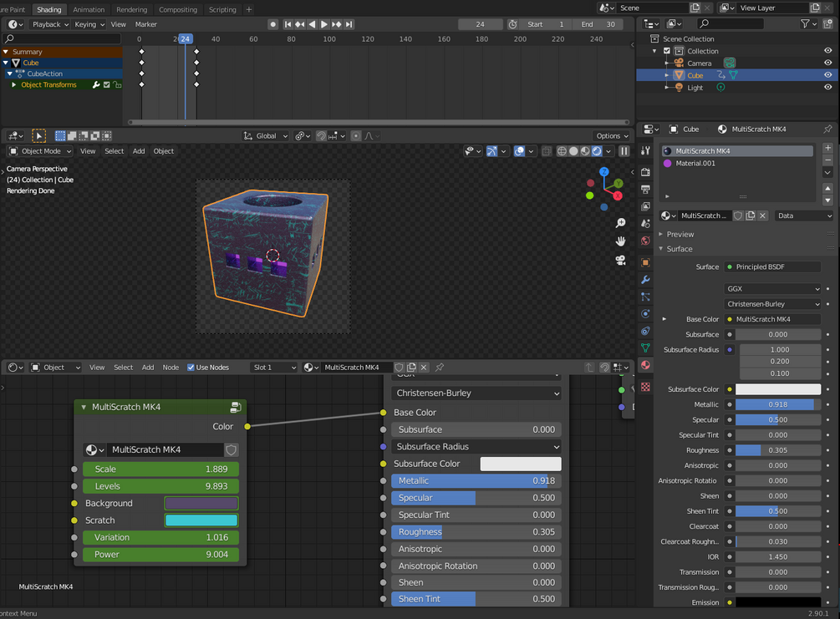
Task: Switch to the Compositing workspace tab
Action: coord(178,10)
